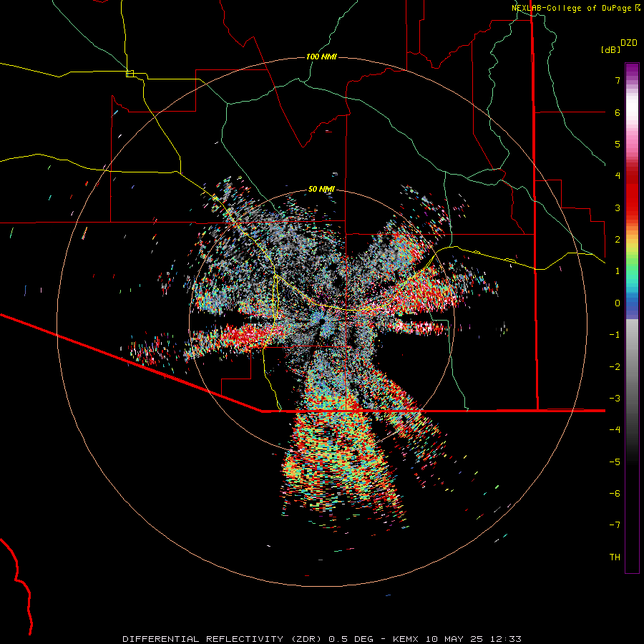Click the -7 value on color scale
The height and width of the screenshot is (644, 644).
[x=615, y=525]
